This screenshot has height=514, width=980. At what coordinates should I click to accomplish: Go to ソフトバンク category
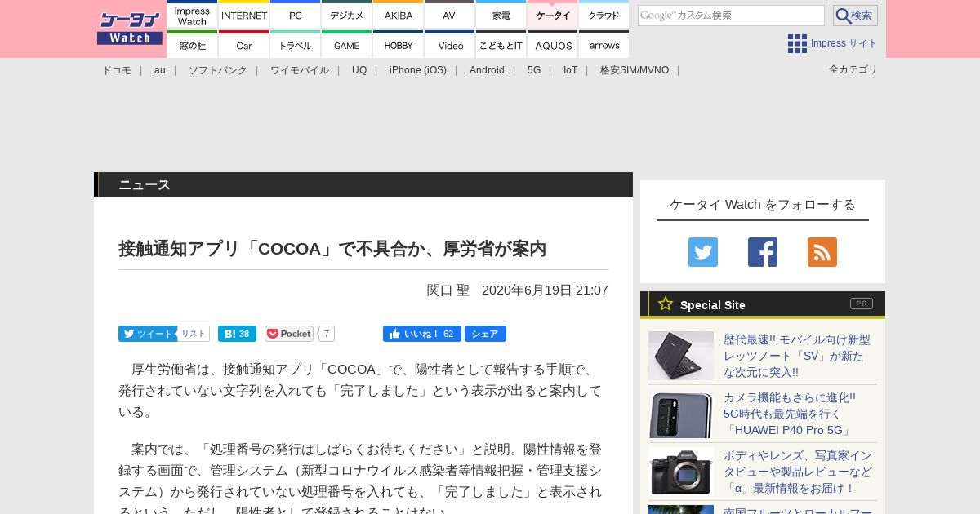(218, 70)
